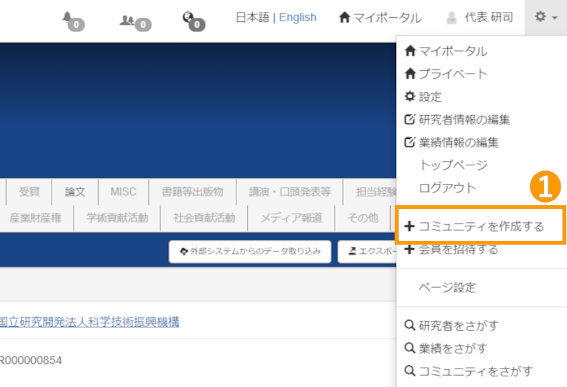
Task: Choose 研究者をさがす menu entry
Action: click(459, 326)
